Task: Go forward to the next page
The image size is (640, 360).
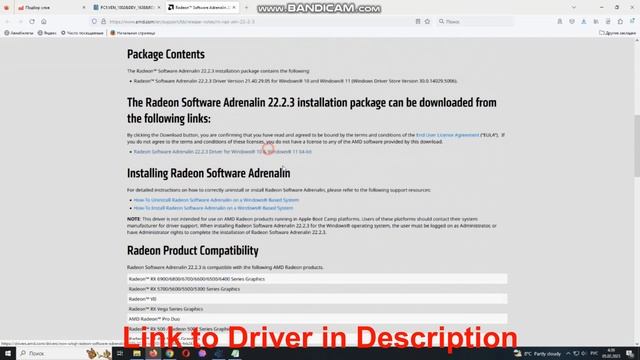Action: click(20, 21)
